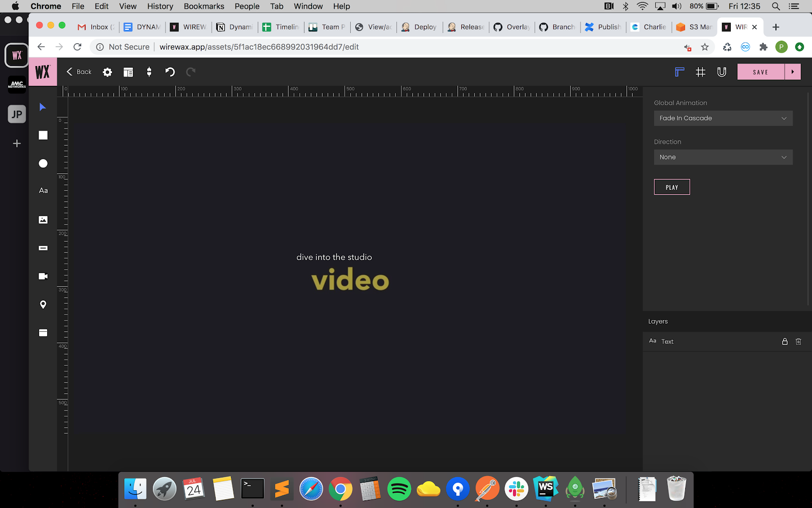The image size is (812, 508).
Task: Open the Global Animation dropdown
Action: (x=723, y=118)
